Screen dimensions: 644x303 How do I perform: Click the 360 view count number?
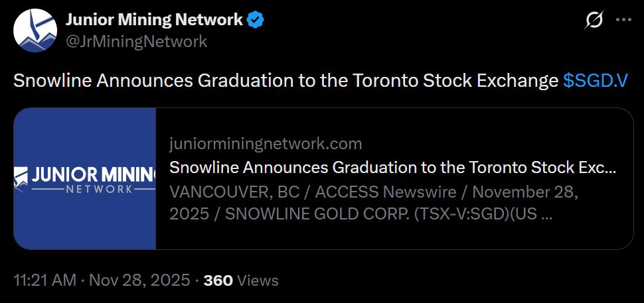(x=218, y=280)
